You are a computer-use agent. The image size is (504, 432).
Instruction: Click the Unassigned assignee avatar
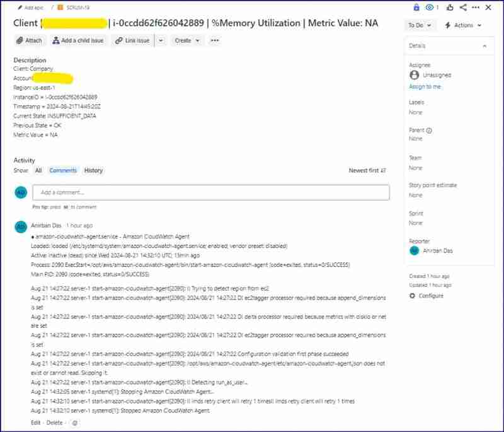[414, 74]
